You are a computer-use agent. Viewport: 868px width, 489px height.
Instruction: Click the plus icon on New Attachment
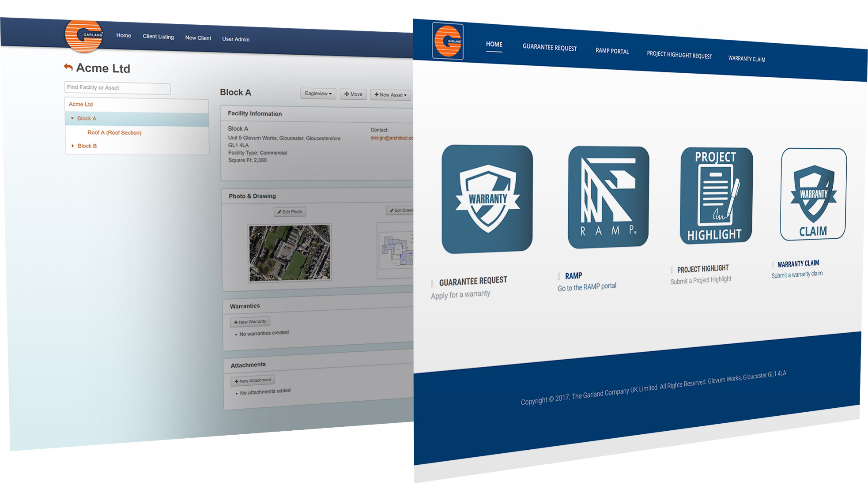236,380
